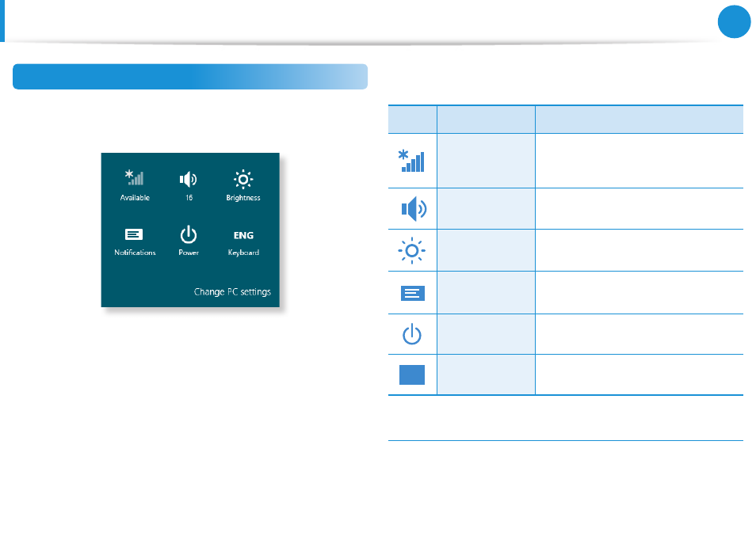Viewport: 756px width, 536px height.
Task: Click the Available label under network icon
Action: click(135, 198)
